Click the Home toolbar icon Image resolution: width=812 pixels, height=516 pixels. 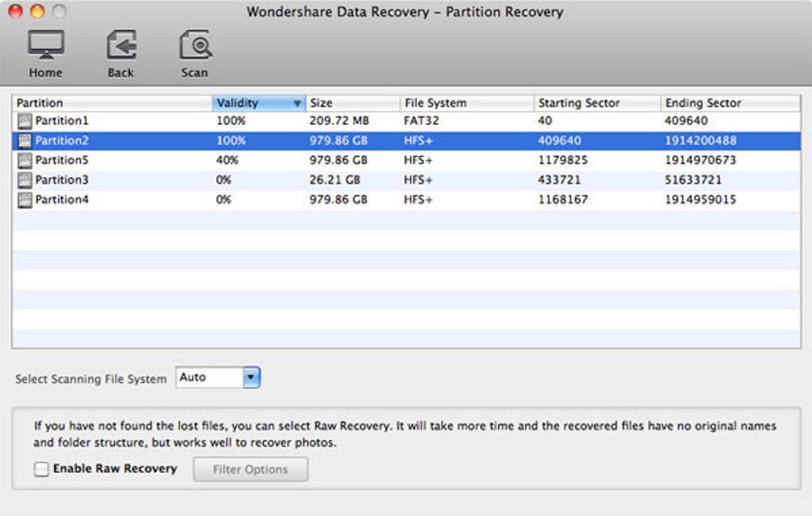[x=45, y=46]
